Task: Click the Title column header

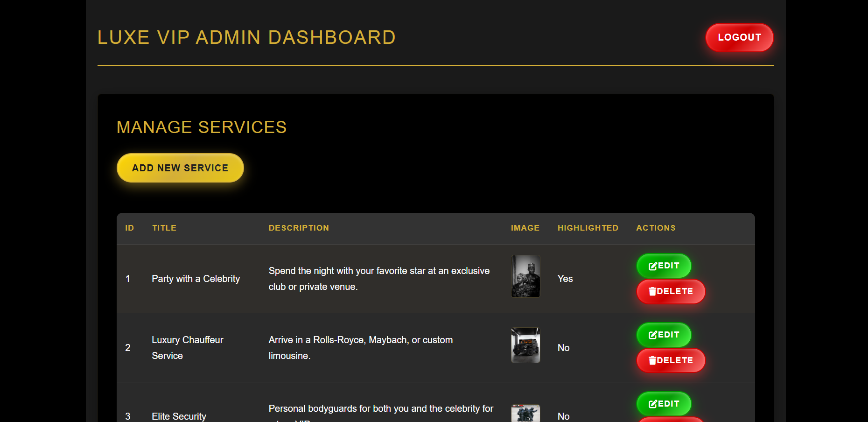Action: point(164,228)
